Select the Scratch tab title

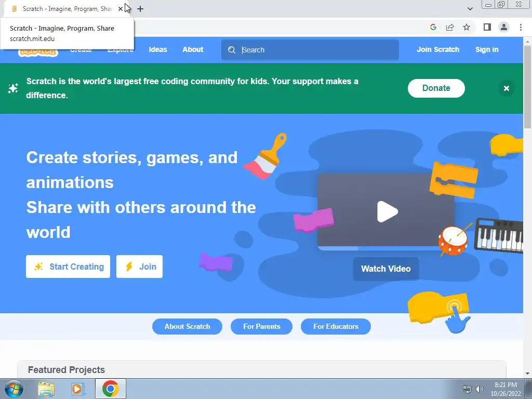pyautogui.click(x=67, y=9)
